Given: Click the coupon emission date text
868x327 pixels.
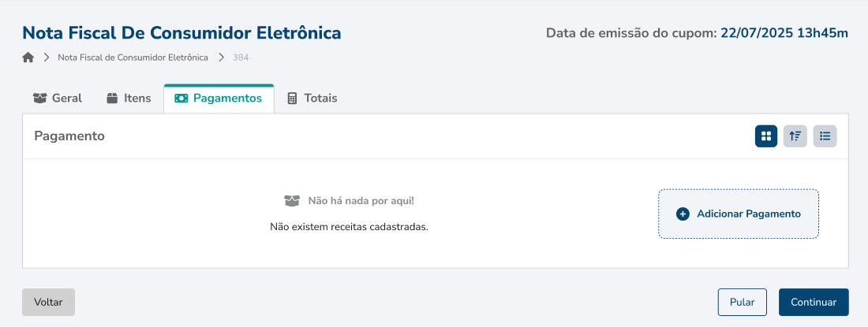Looking at the screenshot, I should click(697, 33).
